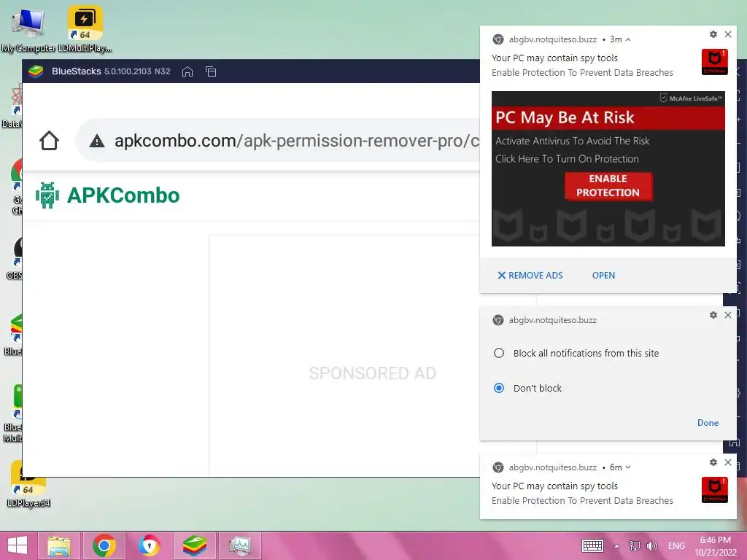The width and height of the screenshot is (747, 560).
Task: Open My Computer desktop icon
Action: click(28, 28)
